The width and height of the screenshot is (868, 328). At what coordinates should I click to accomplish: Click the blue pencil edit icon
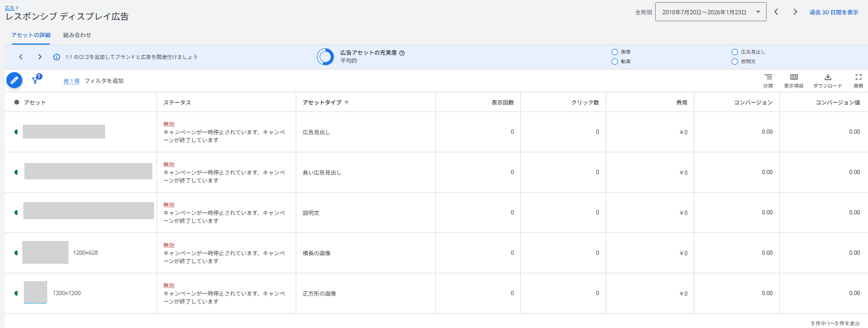14,81
